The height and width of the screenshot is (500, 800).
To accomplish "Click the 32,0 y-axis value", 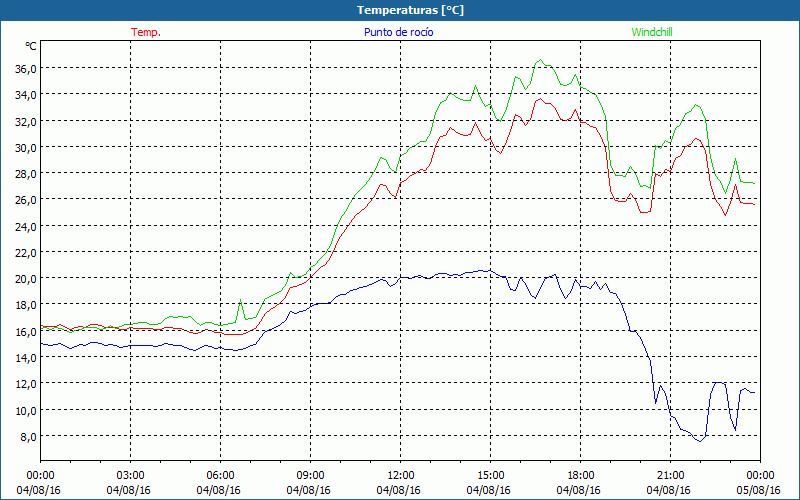I will tap(26, 121).
